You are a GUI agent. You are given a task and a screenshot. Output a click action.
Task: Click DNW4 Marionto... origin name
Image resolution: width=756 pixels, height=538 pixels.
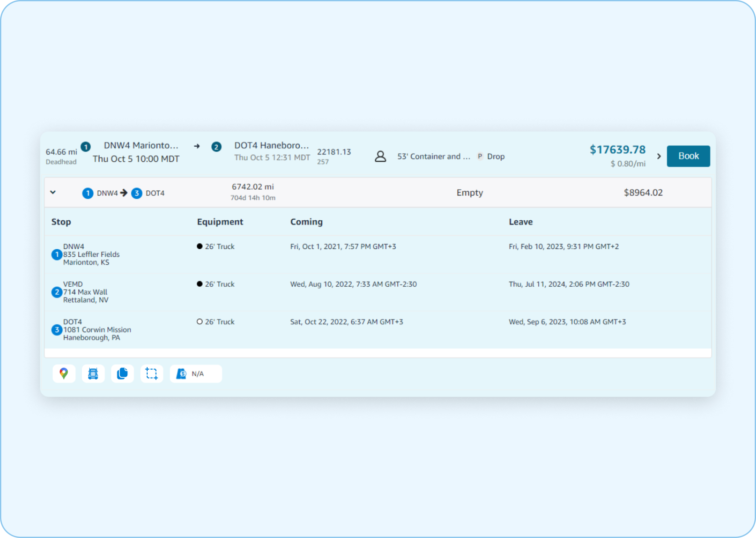pos(141,145)
